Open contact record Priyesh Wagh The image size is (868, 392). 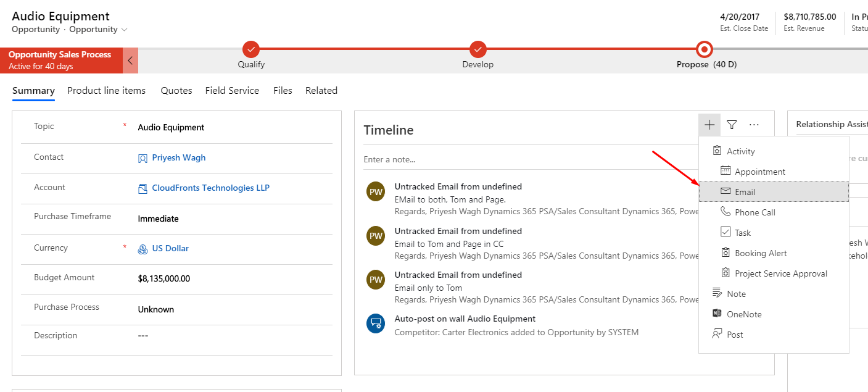[178, 157]
